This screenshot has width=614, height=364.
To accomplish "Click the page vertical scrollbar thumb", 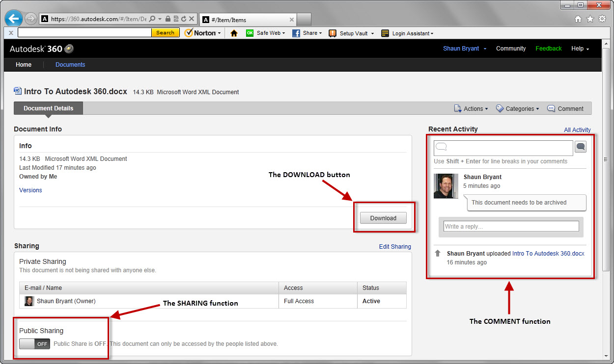I will click(x=606, y=159).
